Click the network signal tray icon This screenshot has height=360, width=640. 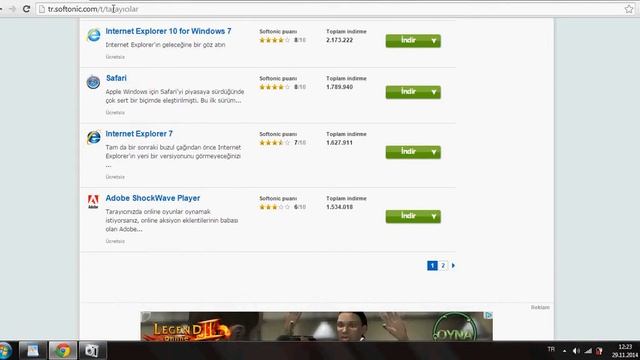pyautogui.click(x=588, y=351)
